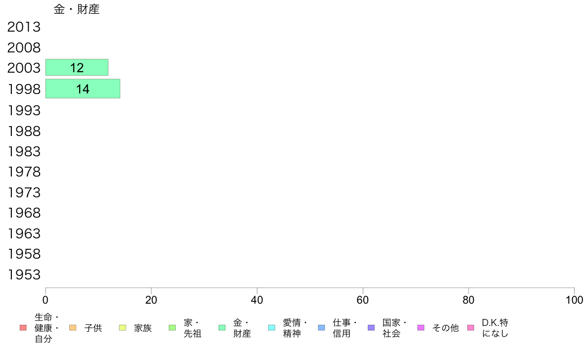
Task: Click the 家・先祖 legend swatch
Action: (172, 327)
